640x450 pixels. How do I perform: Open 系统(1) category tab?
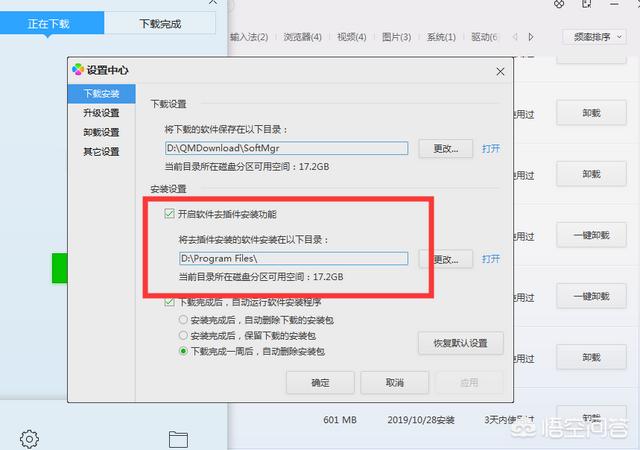click(x=441, y=37)
